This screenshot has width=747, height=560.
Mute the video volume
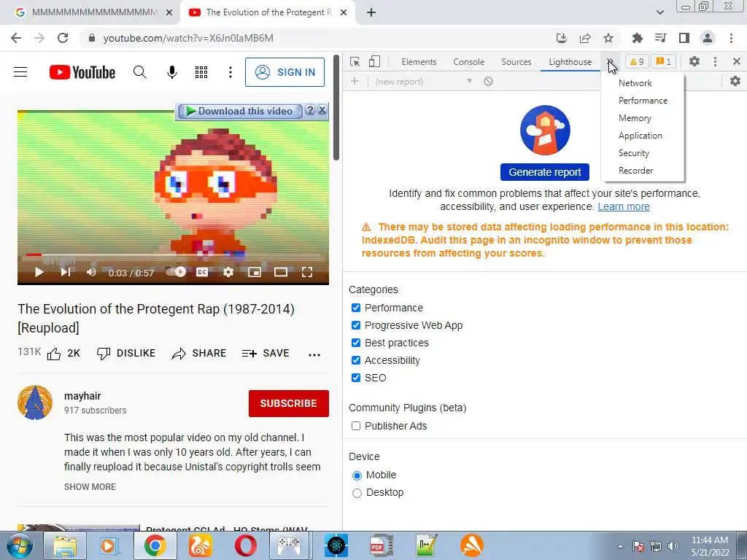tap(91, 272)
